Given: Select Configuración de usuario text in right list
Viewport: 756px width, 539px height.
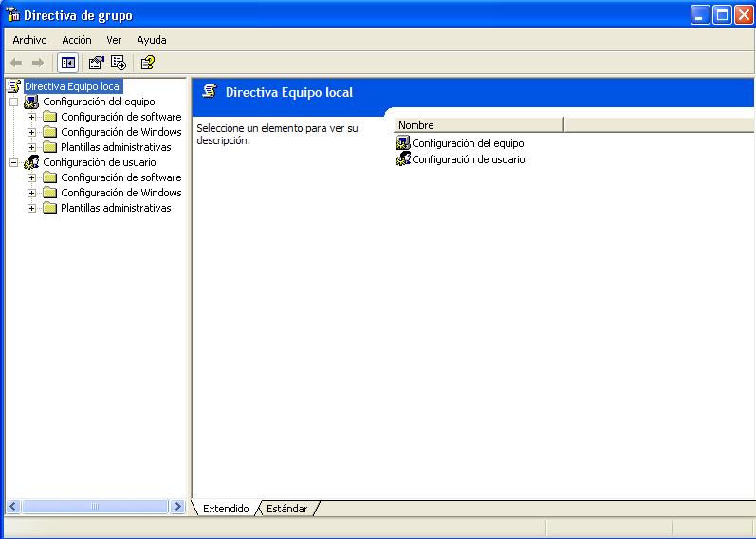Looking at the screenshot, I should point(469,159).
